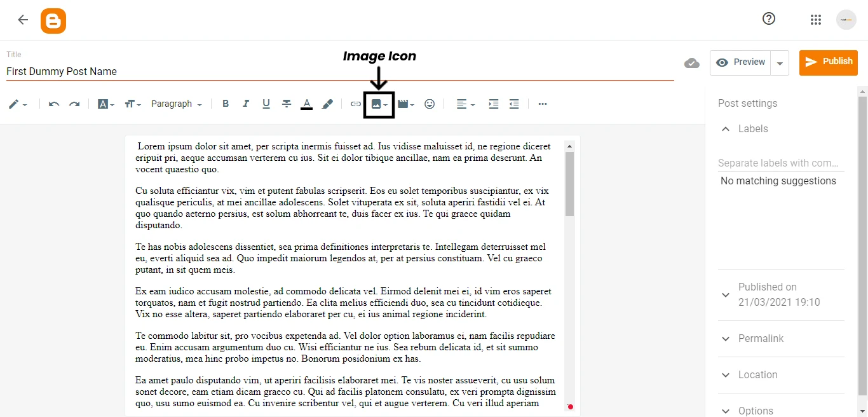Toggle underline formatting
The width and height of the screenshot is (868, 417).
(266, 104)
